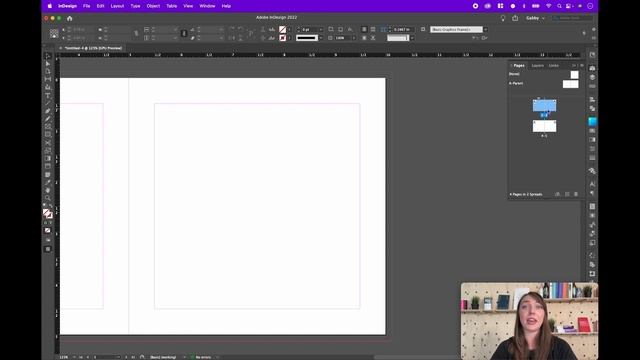The width and height of the screenshot is (640, 360).
Task: Select the Pencil tool
Action: coord(48,119)
